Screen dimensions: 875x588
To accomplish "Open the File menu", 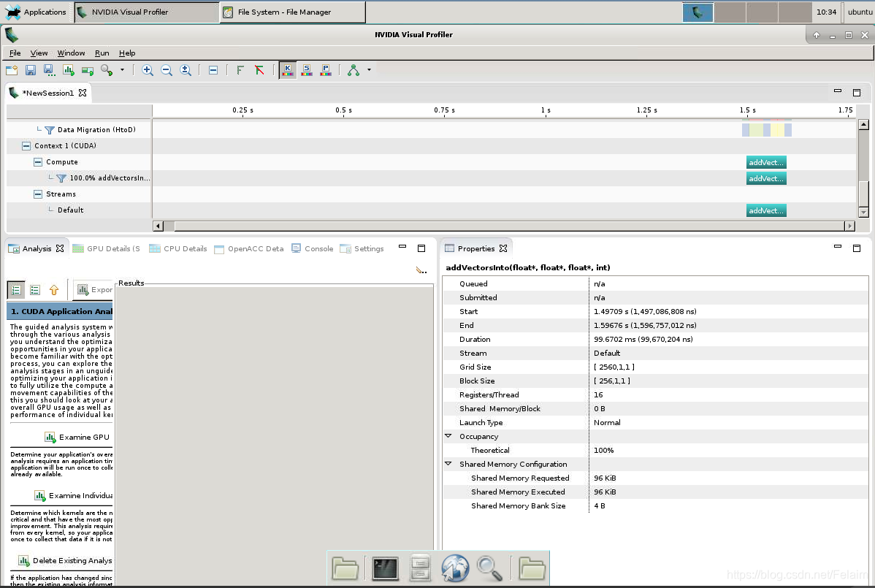I will pyautogui.click(x=15, y=53).
